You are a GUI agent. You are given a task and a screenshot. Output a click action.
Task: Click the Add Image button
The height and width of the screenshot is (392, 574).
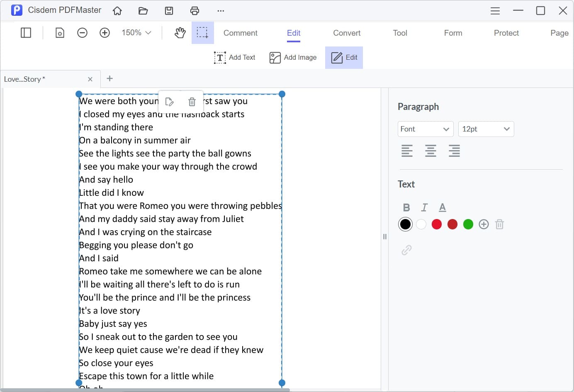[293, 58]
